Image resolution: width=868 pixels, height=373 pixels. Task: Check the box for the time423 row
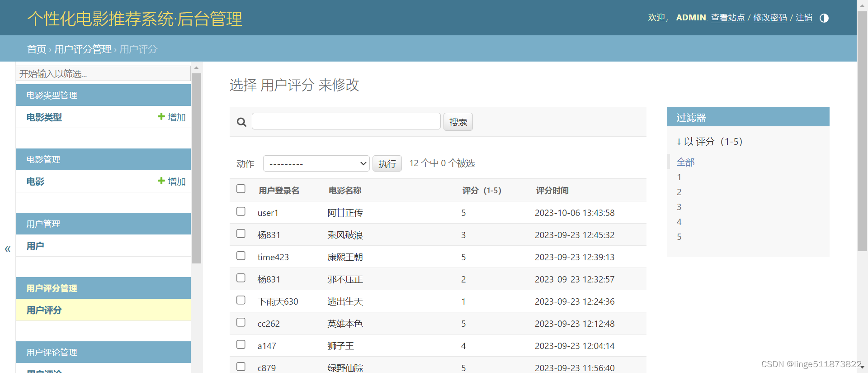point(241,256)
